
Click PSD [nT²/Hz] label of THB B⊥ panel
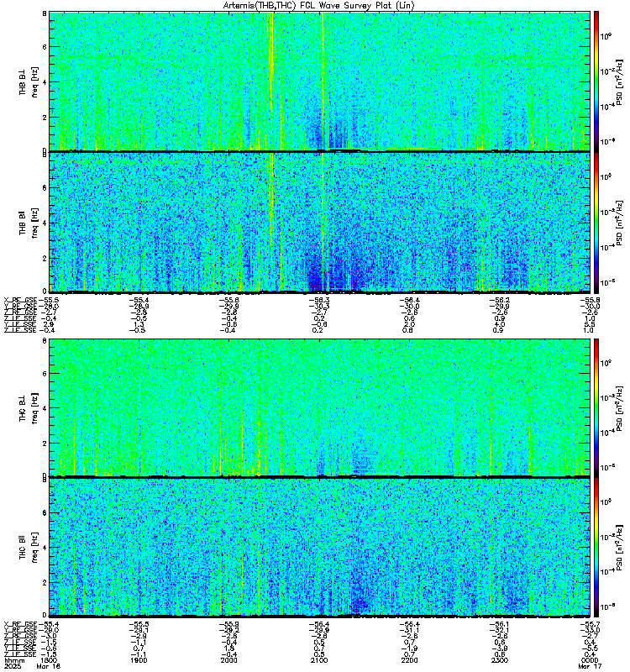pyautogui.click(x=619, y=81)
